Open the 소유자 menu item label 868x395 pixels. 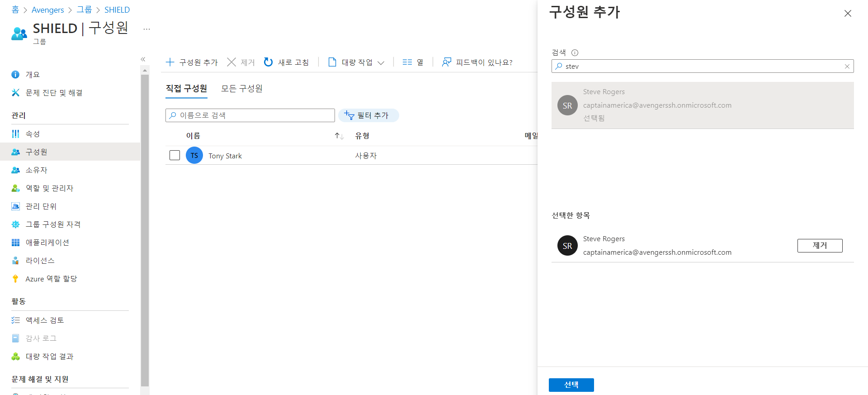tap(37, 170)
